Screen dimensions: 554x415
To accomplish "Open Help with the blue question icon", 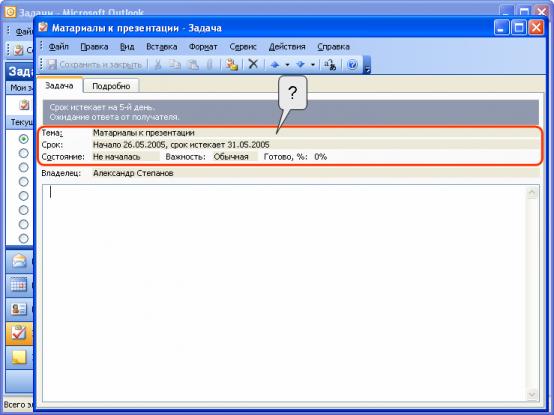I will 352,65.
